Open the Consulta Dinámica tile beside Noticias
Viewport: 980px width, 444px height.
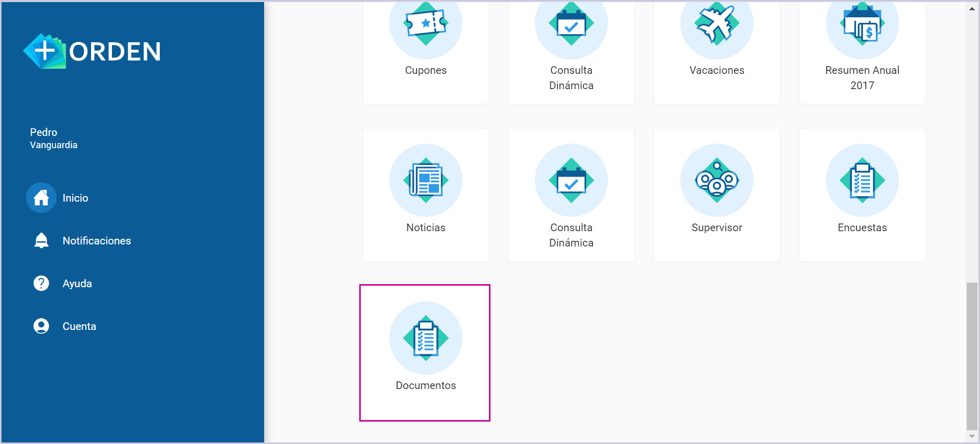(571, 195)
